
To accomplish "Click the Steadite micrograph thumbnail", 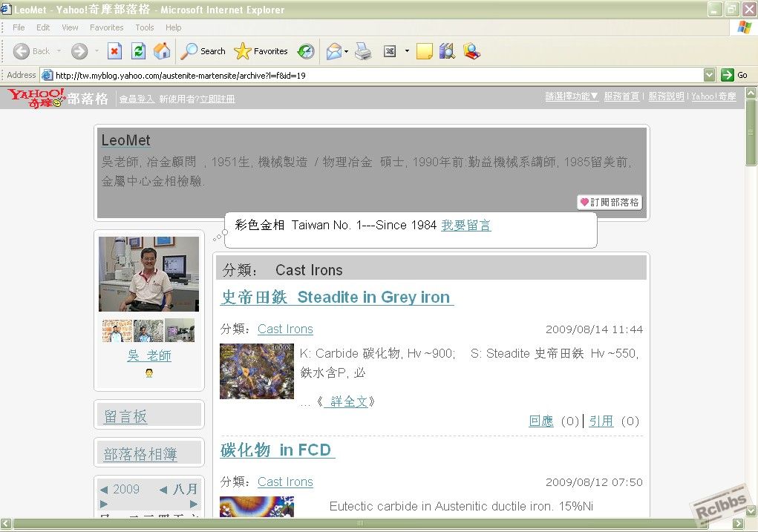I will click(x=257, y=371).
